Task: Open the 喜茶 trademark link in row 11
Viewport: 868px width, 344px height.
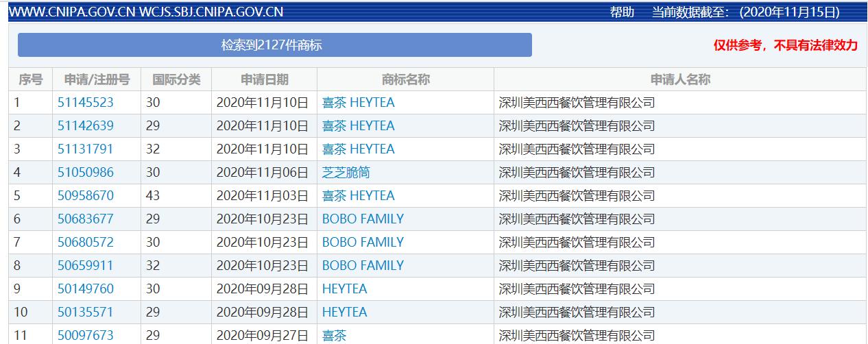Action: click(x=335, y=335)
